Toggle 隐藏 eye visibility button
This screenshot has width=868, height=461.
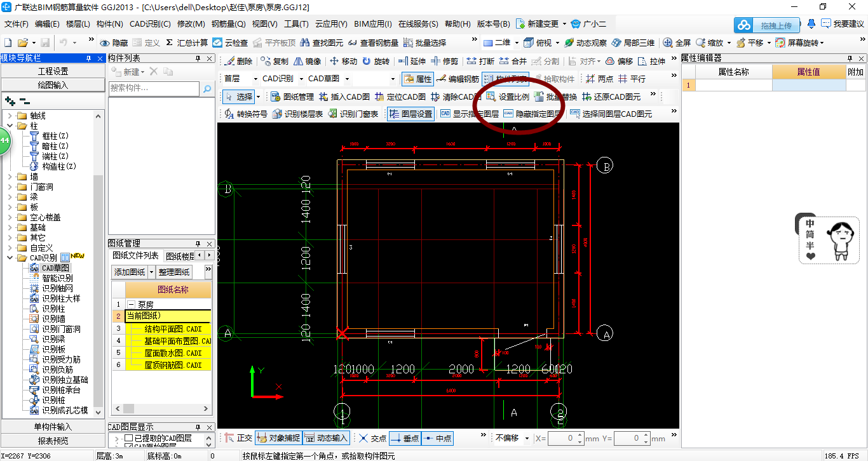point(114,43)
